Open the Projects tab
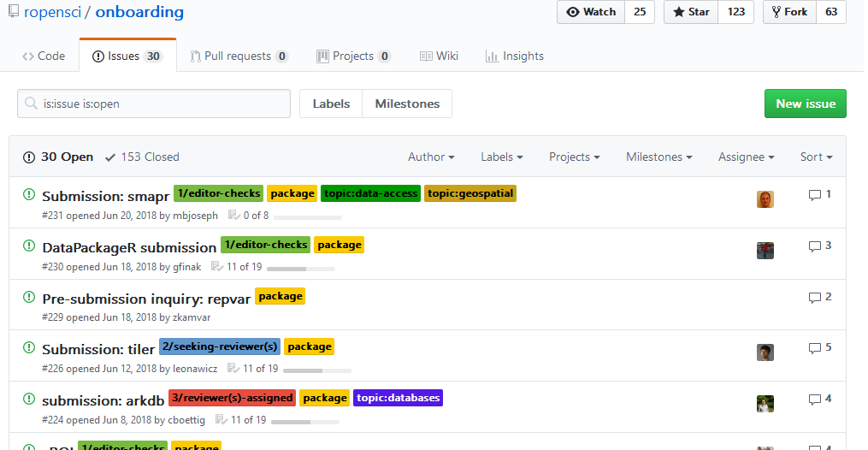Viewport: 868px width, 450px height. [354, 56]
